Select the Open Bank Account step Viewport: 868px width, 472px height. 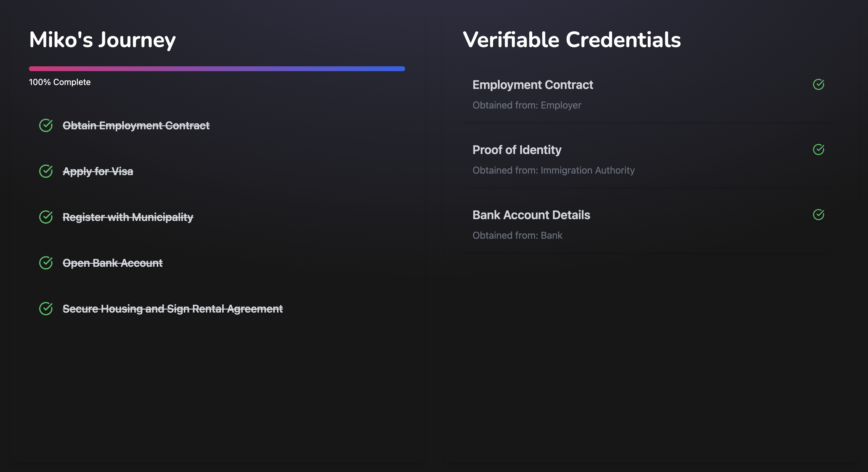coord(112,263)
